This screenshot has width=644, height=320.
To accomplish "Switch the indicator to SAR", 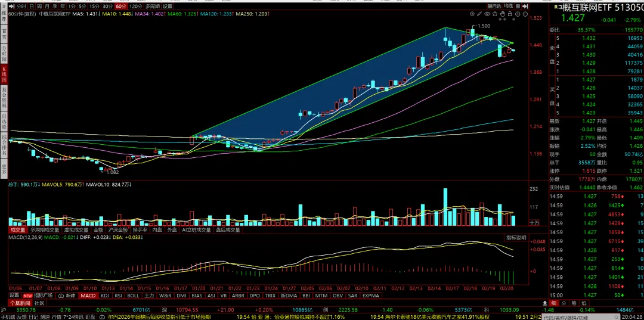I will [x=353, y=296].
